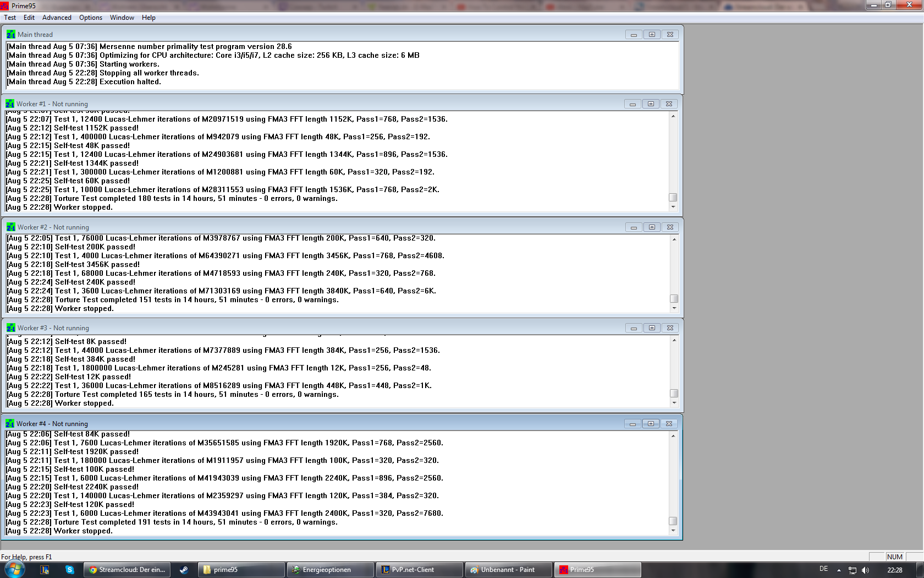Close the Worker #3 child window

(670, 328)
